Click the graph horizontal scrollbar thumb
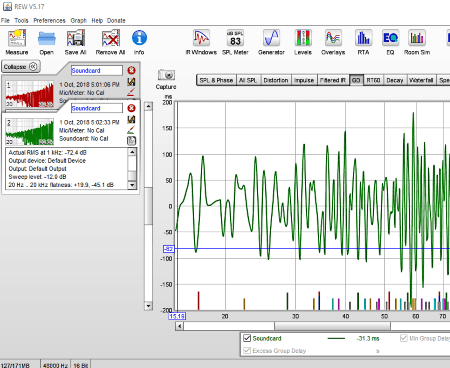 click(332, 326)
